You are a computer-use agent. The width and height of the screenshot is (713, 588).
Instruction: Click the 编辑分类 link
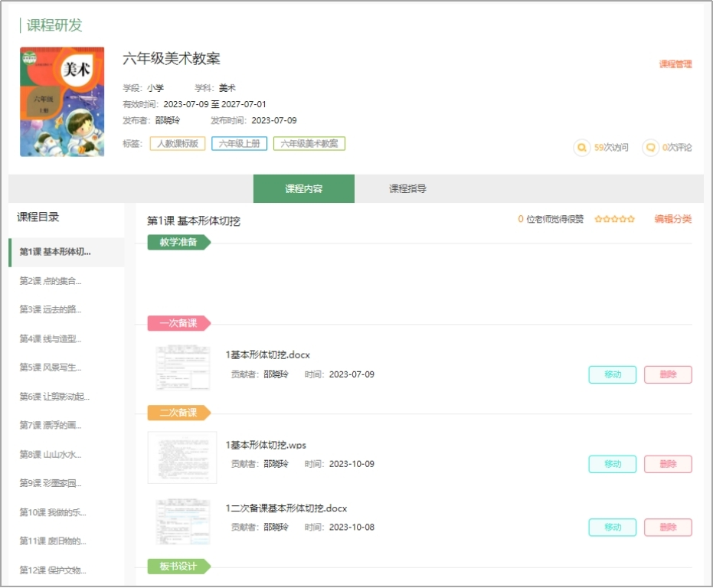tap(672, 220)
